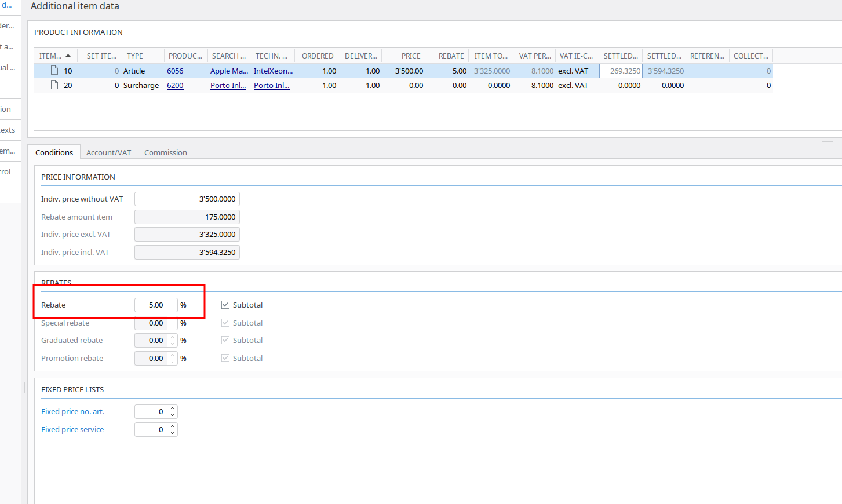Click the Fixed price service link

(72, 429)
